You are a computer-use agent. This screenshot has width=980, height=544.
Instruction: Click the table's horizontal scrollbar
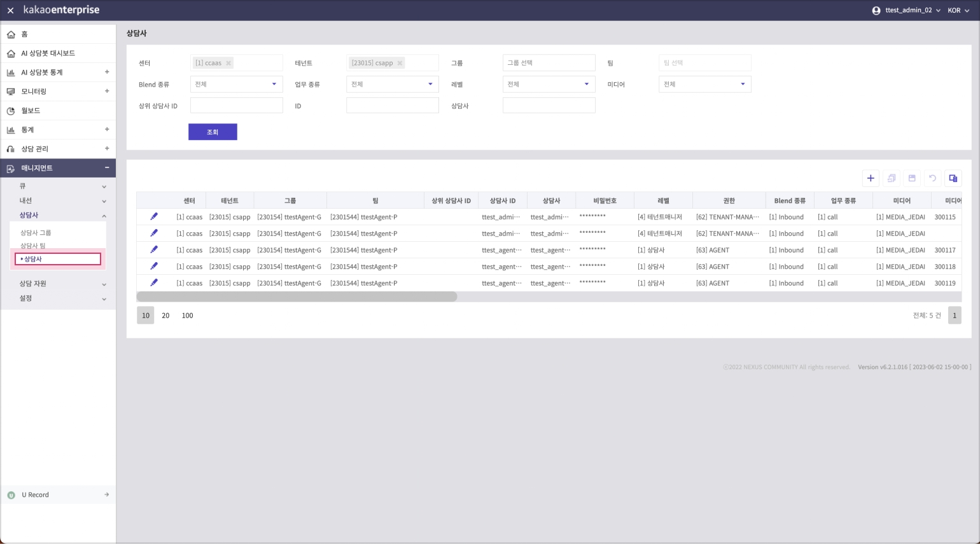coord(297,296)
